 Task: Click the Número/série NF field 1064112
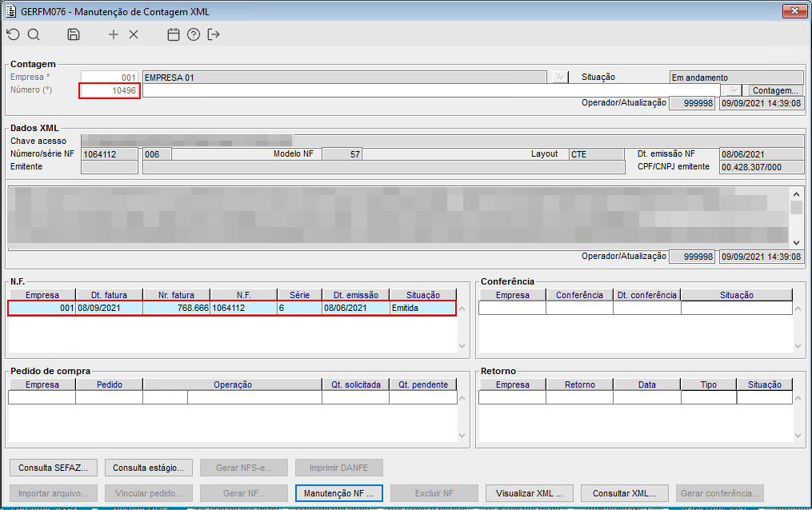[x=110, y=154]
